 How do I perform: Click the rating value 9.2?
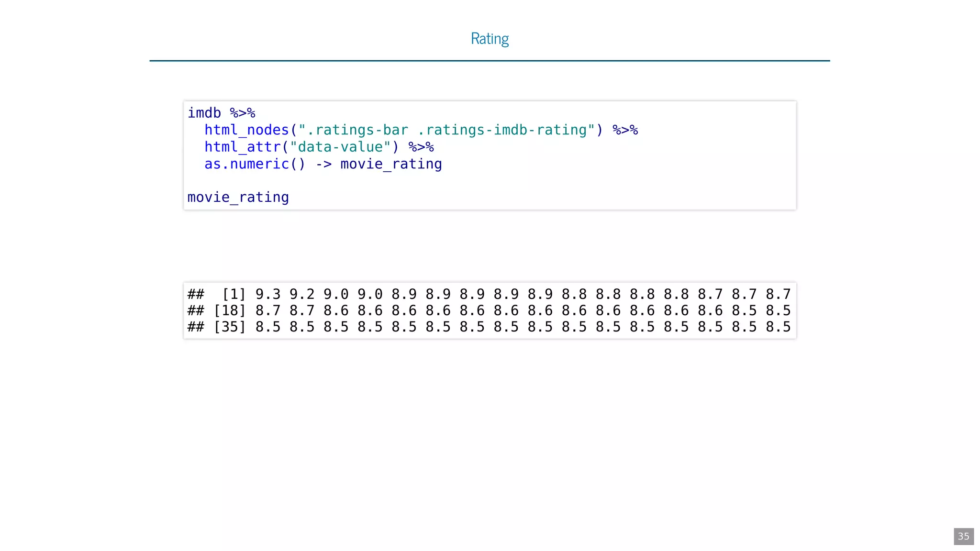302,294
